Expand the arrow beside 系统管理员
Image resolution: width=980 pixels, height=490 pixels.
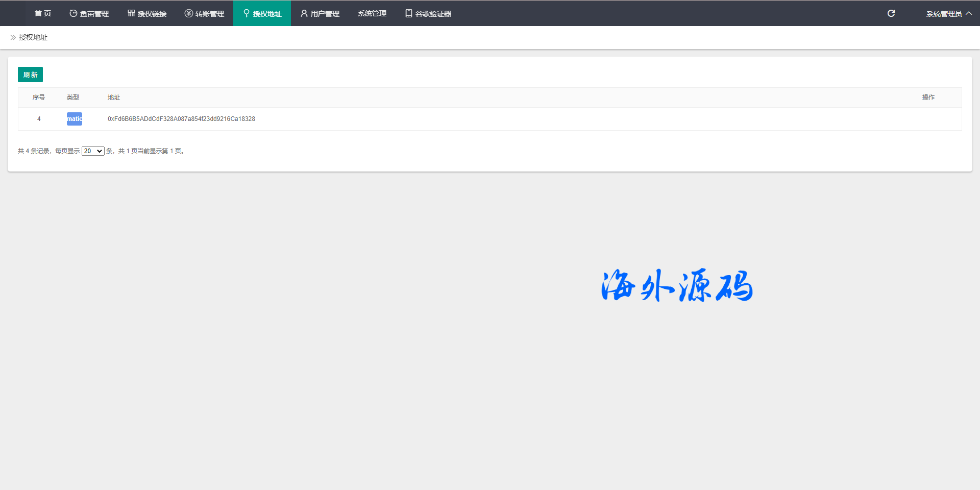click(x=969, y=13)
